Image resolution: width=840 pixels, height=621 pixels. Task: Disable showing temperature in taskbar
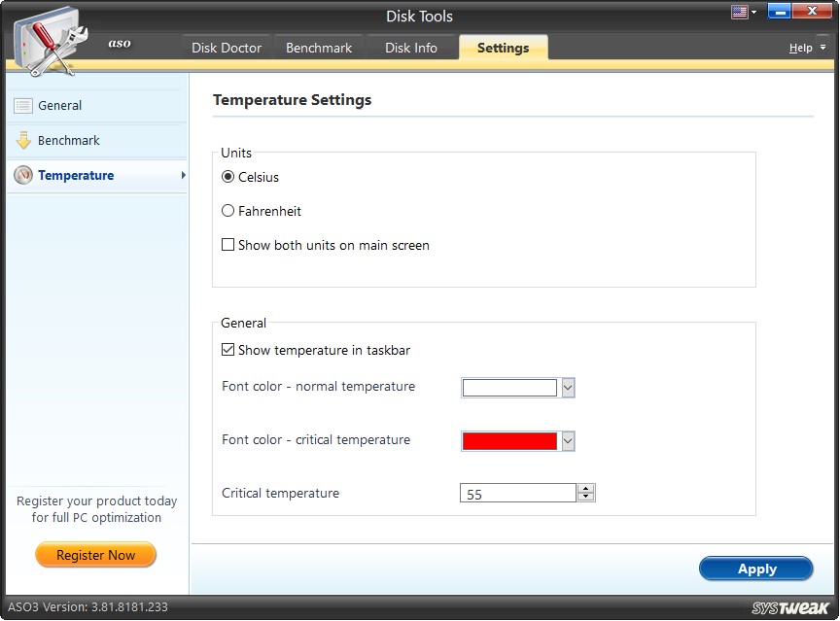click(228, 351)
